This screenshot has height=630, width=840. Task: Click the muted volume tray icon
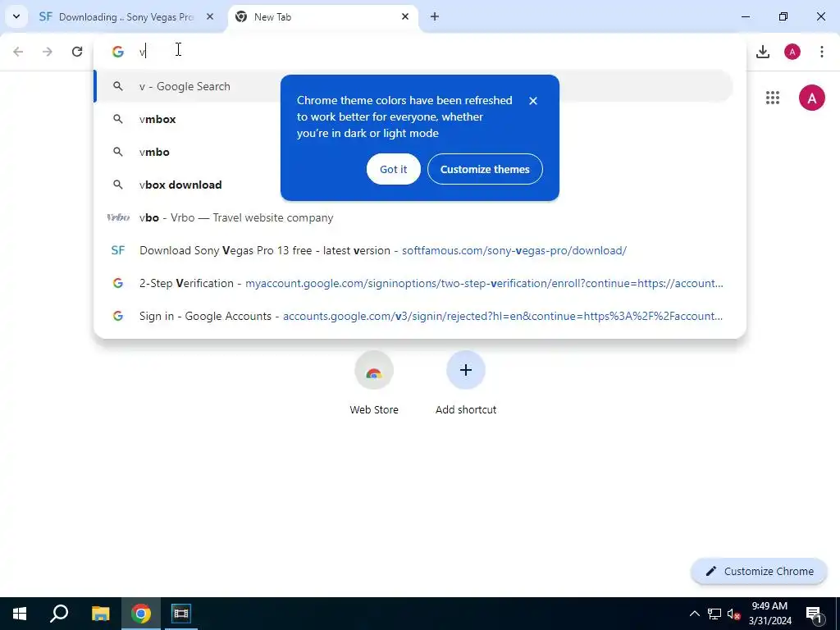(733, 614)
